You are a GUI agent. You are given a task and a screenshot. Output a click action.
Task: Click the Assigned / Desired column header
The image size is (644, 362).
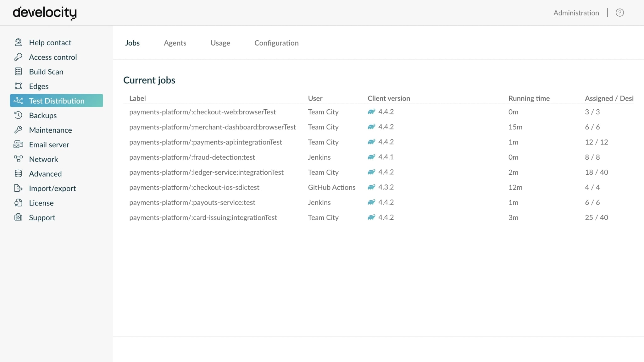click(x=609, y=98)
